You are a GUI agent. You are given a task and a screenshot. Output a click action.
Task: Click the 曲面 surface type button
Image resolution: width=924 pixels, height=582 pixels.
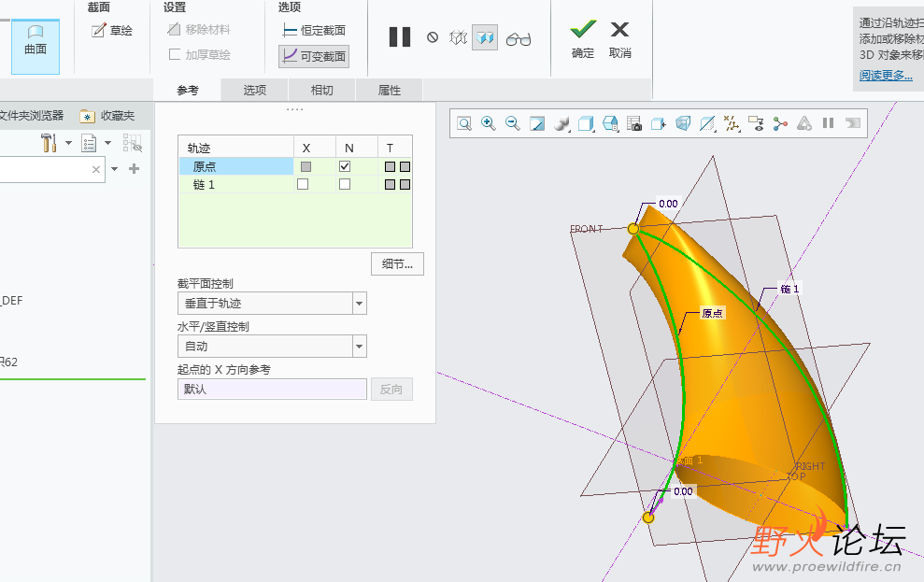coord(36,42)
